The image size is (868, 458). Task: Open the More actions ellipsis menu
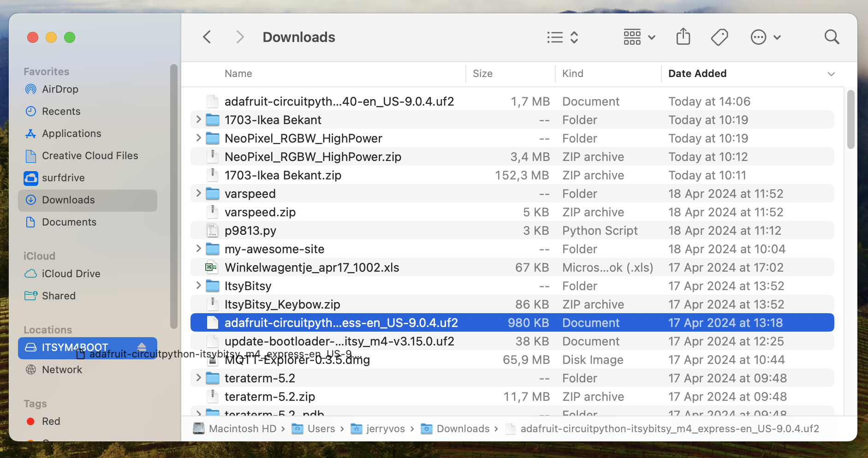[765, 37]
